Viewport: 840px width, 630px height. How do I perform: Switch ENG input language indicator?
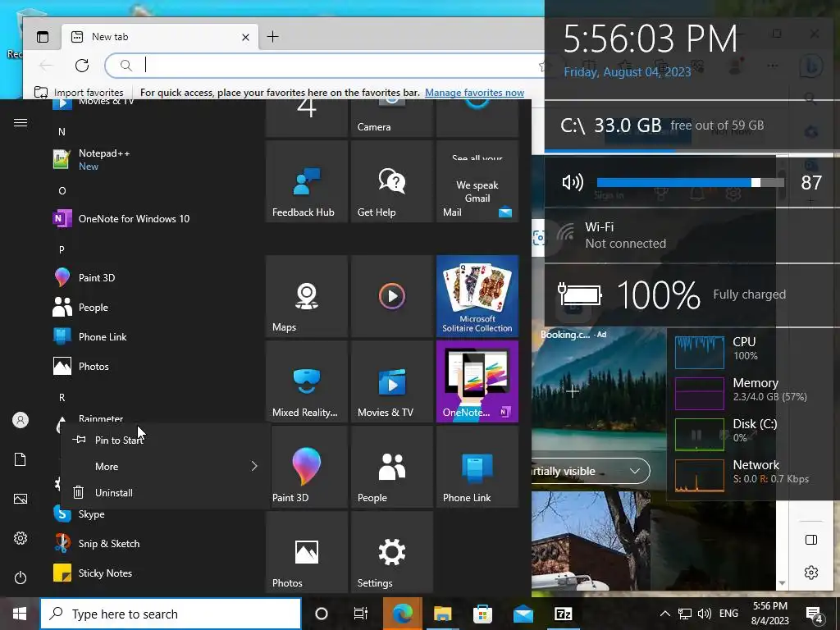[728, 614]
